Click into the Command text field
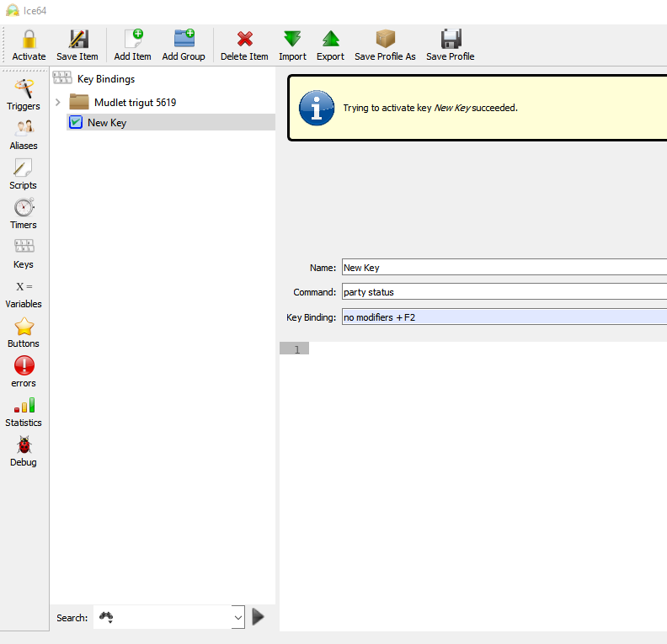The height and width of the screenshot is (644, 667). coord(504,292)
